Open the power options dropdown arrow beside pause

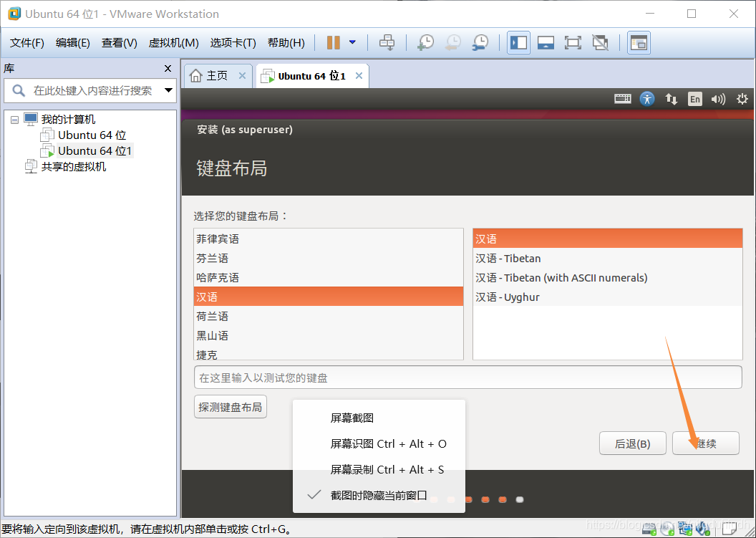pyautogui.click(x=352, y=42)
